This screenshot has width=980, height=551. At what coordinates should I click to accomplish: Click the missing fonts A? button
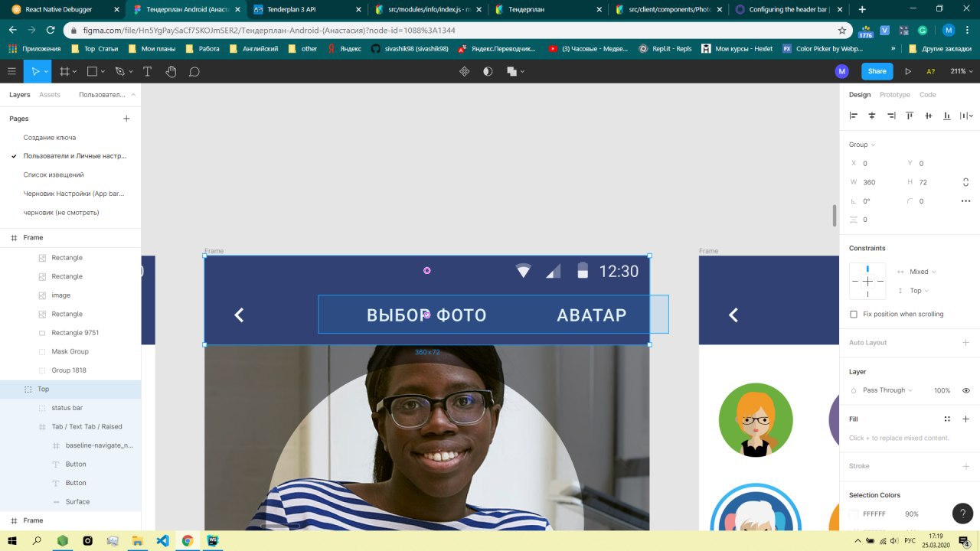(931, 71)
